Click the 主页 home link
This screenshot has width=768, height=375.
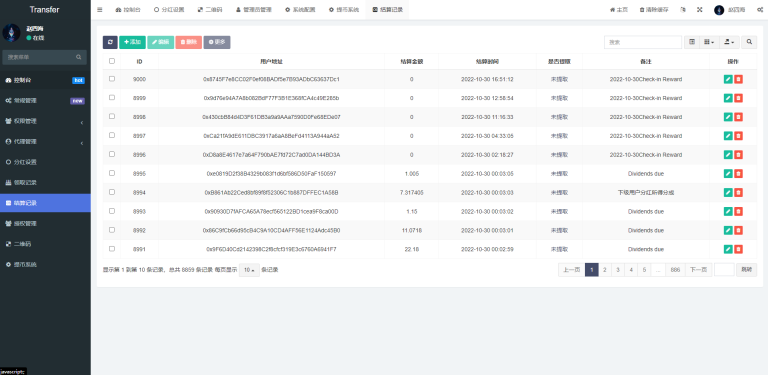coord(619,10)
